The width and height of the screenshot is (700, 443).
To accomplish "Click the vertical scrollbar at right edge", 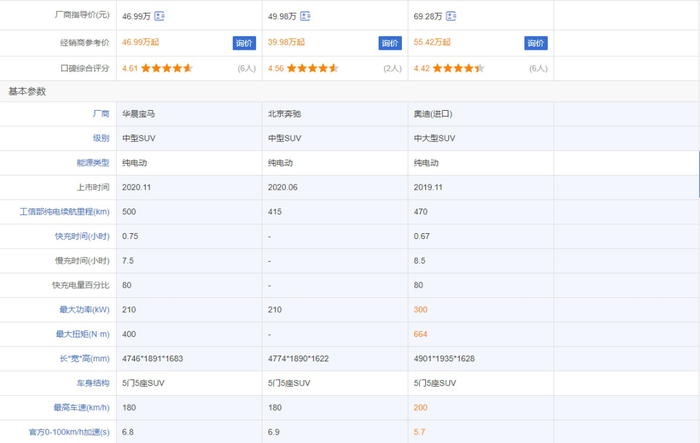I will click(699, 174).
